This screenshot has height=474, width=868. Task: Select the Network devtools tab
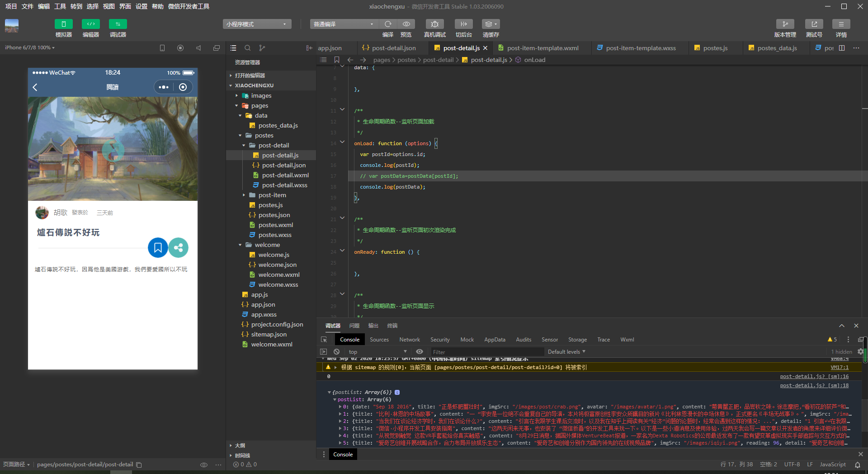[x=410, y=340]
